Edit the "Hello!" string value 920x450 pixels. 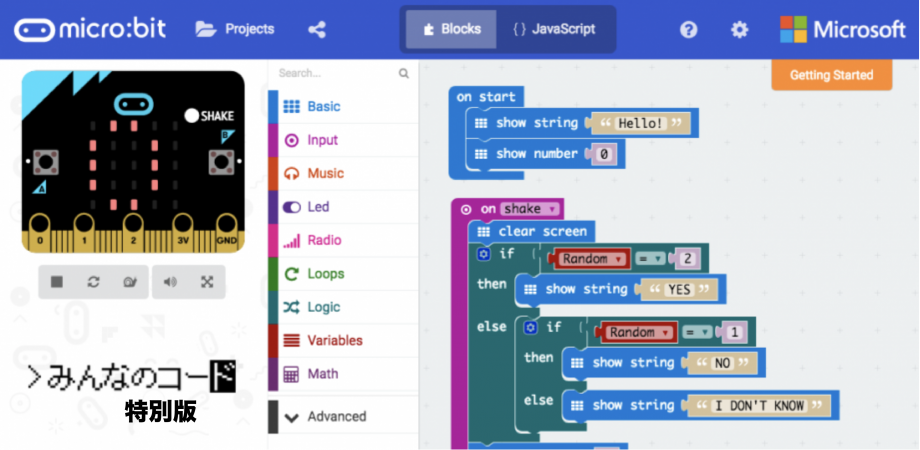point(640,124)
